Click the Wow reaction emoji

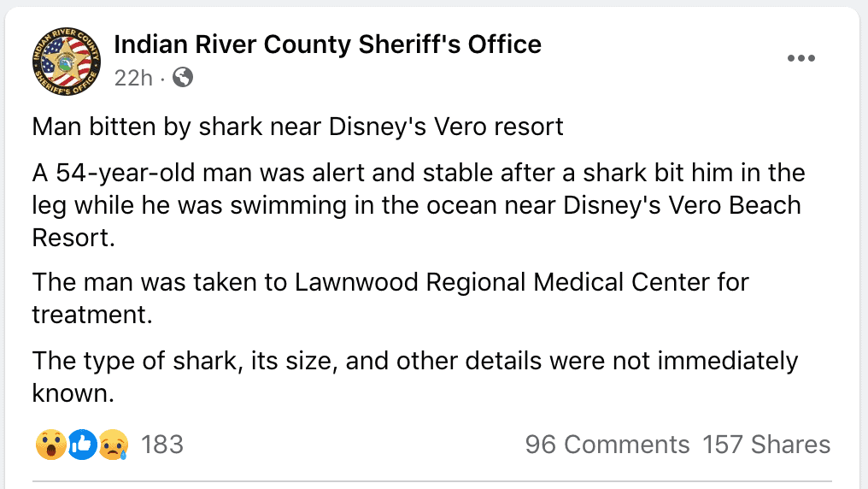click(51, 445)
